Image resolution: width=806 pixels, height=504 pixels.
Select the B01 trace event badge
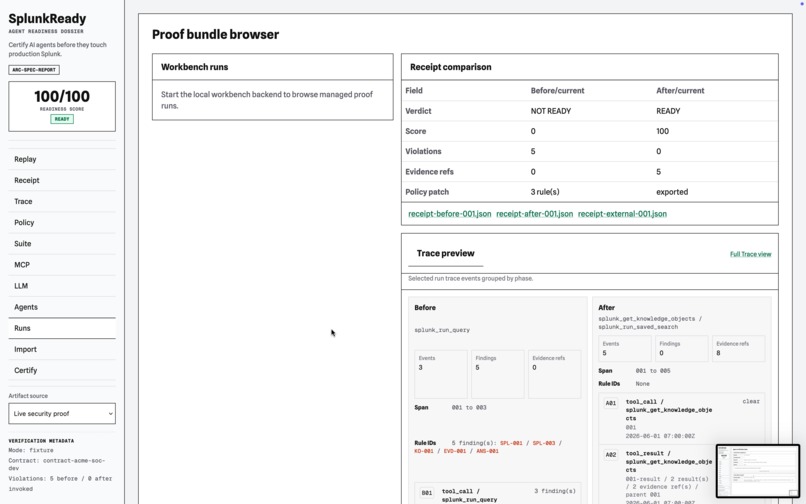[x=427, y=493]
